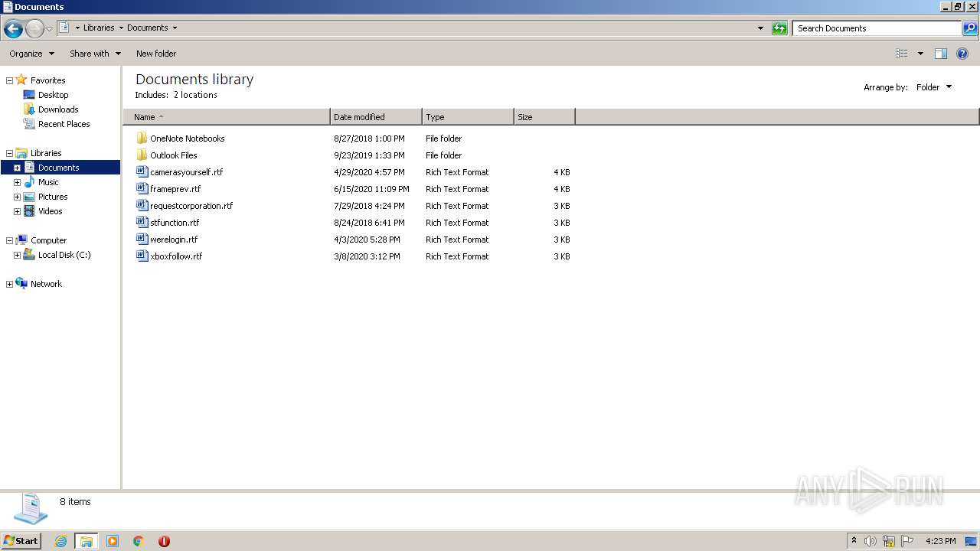The height and width of the screenshot is (551, 980).
Task: Expand the Local Disk (C:) node
Action: (17, 255)
